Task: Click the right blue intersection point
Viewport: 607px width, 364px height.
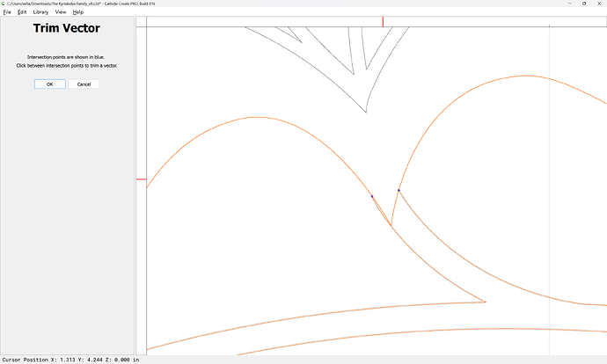Action: click(x=399, y=190)
